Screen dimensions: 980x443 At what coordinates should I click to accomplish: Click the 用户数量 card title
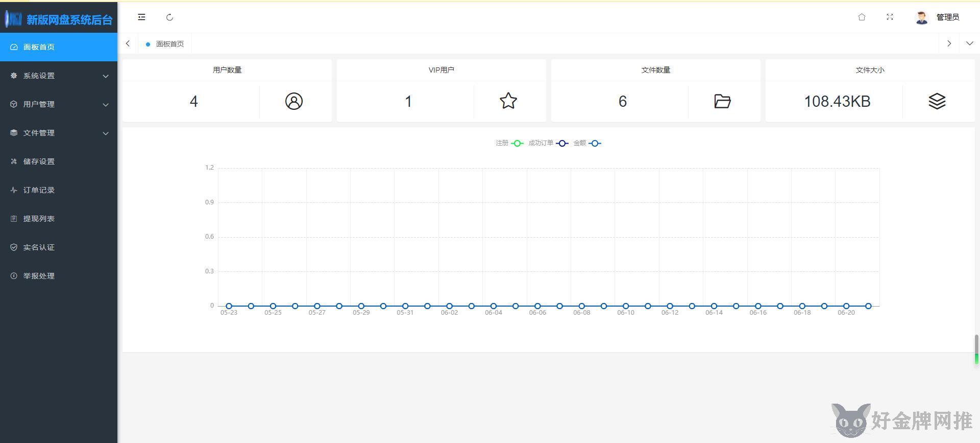pyautogui.click(x=227, y=70)
